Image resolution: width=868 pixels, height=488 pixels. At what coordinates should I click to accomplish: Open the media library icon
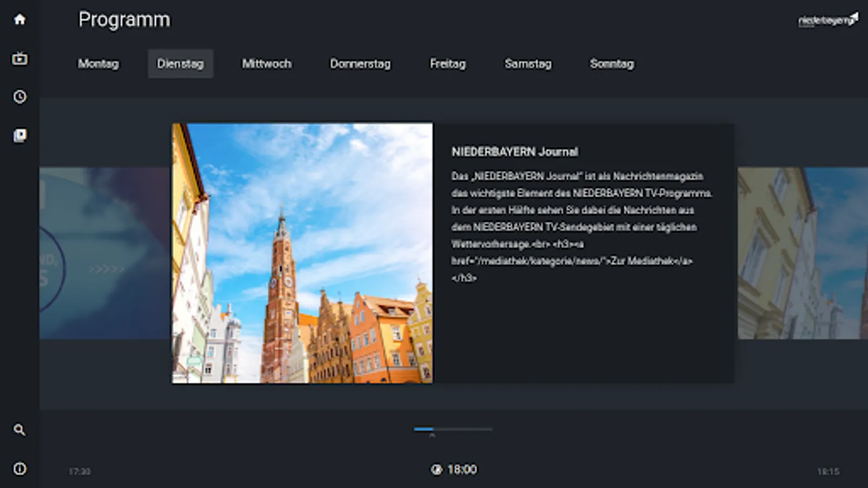(20, 135)
